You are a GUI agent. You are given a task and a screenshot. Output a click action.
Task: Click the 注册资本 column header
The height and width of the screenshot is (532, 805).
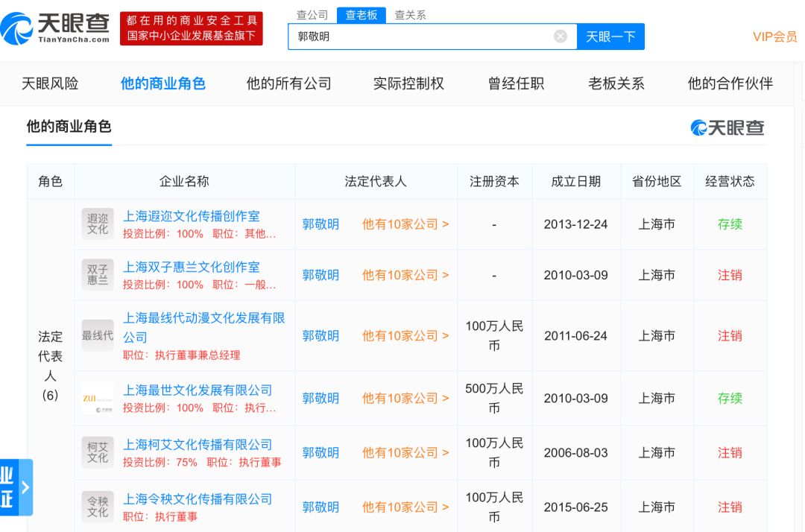click(x=494, y=181)
